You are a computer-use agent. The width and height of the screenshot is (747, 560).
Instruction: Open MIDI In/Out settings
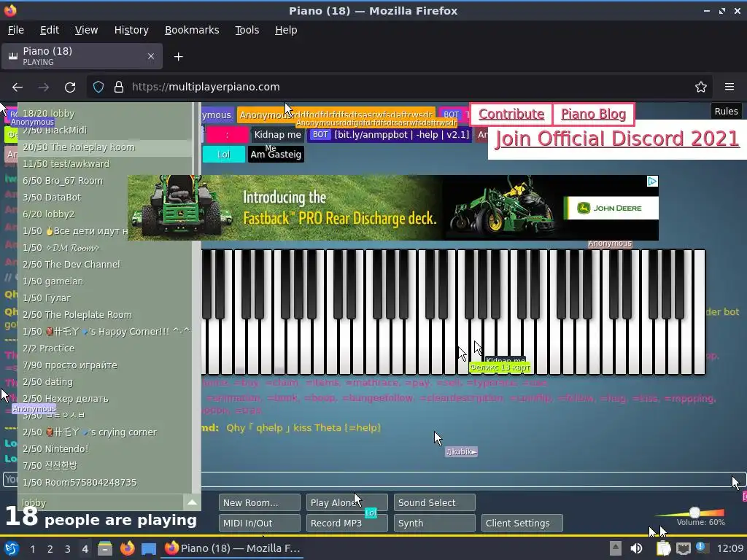260,523
